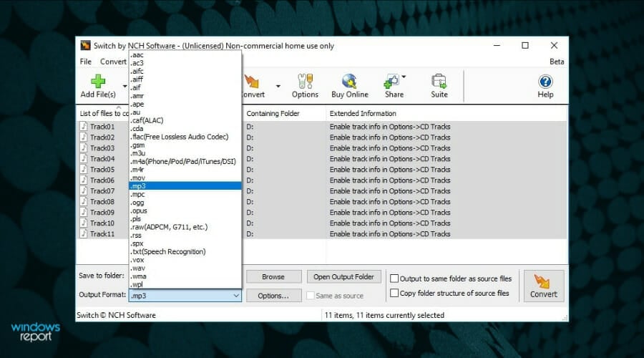This screenshot has width=644, height=358.
Task: Expand the arrow beside Add File(s)
Action: (x=125, y=86)
